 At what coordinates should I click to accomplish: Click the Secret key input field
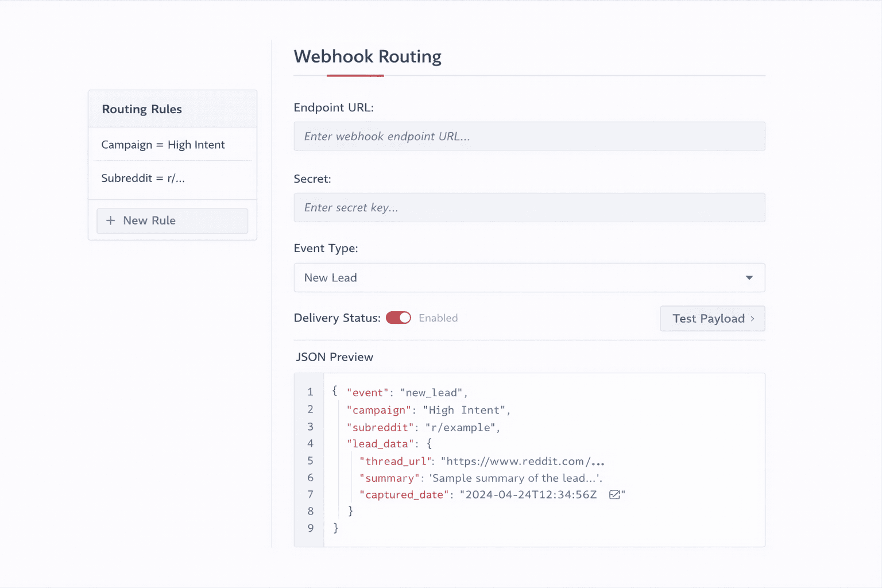coord(528,207)
